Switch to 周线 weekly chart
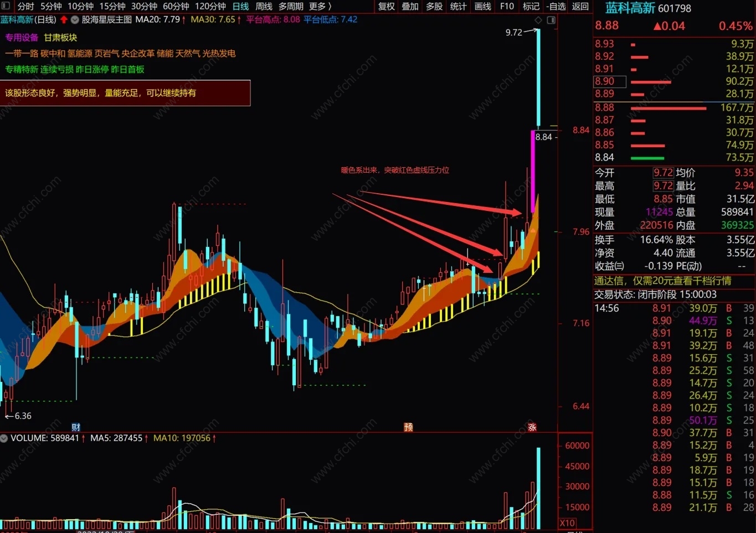 click(x=264, y=6)
